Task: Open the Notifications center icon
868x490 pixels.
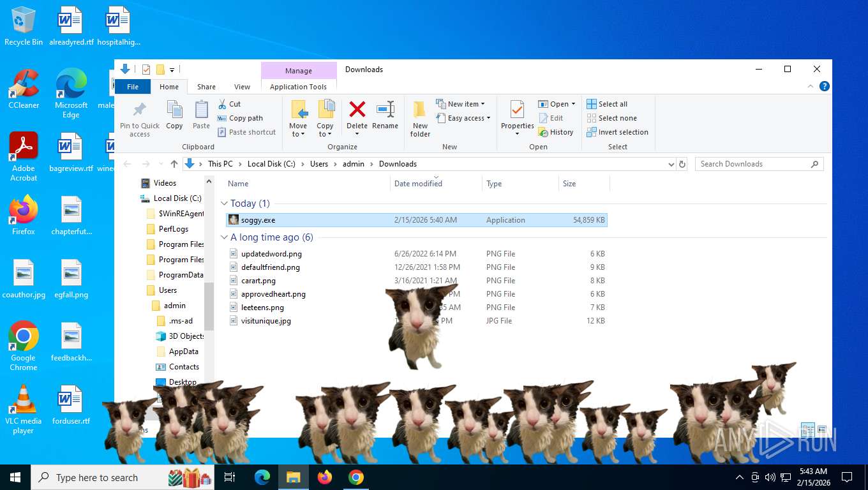Action: click(x=847, y=477)
